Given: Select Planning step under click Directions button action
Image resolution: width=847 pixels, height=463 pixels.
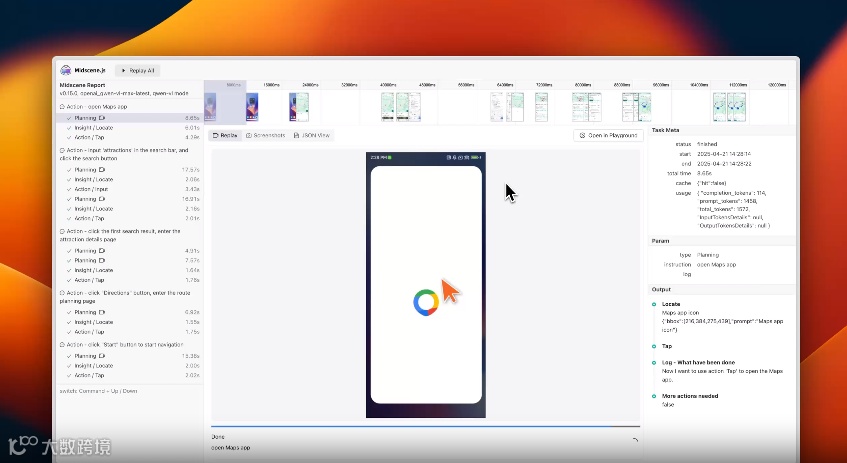Looking at the screenshot, I should pyautogui.click(x=130, y=312).
